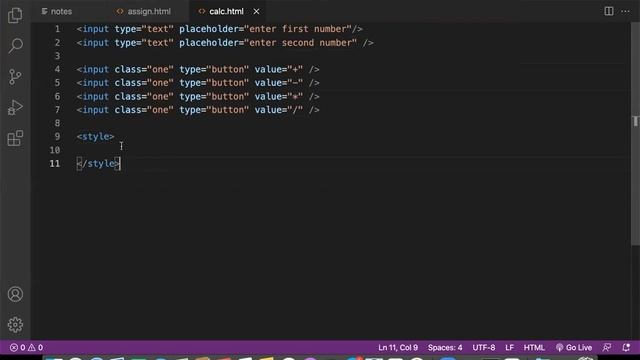This screenshot has width=640, height=360.
Task: Click the closing </style> tag
Action: point(98,163)
